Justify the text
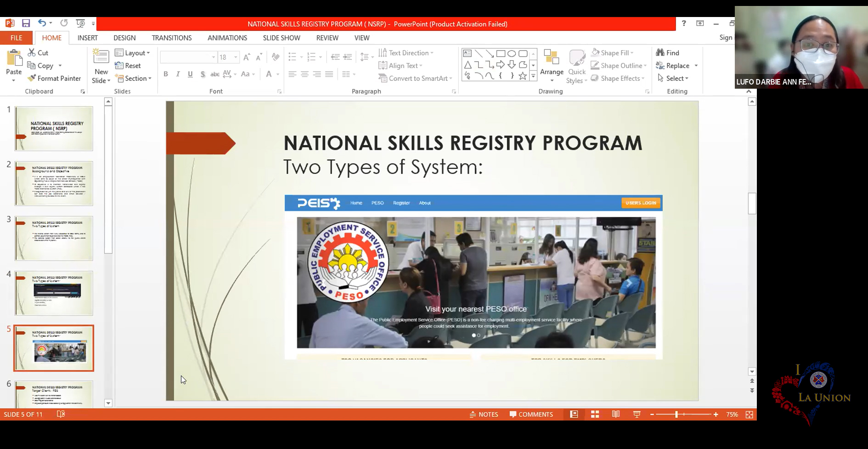868x449 pixels. coord(329,74)
